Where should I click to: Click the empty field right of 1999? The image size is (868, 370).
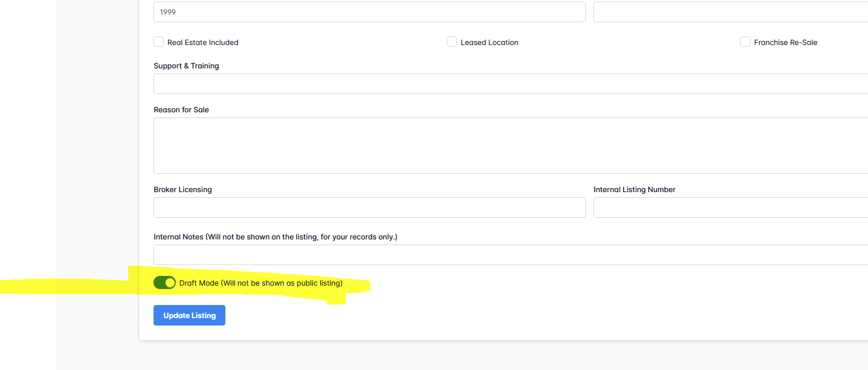click(x=730, y=12)
